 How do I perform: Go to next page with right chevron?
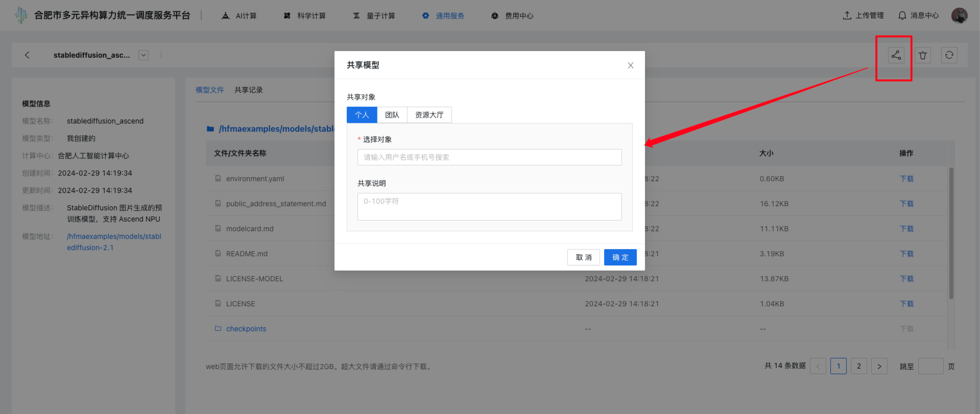(x=879, y=366)
